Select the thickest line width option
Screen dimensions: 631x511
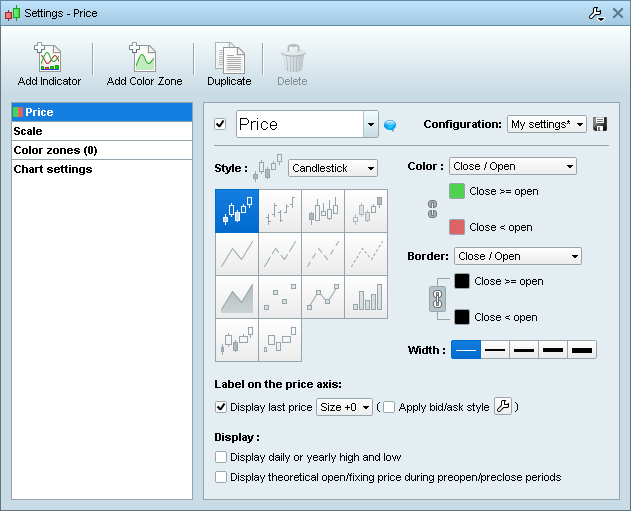(582, 350)
